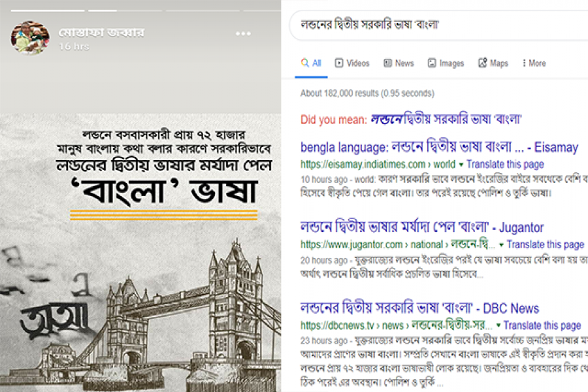Click the story author name text
Image resolution: width=588 pixels, height=392 pixels.
point(101,32)
